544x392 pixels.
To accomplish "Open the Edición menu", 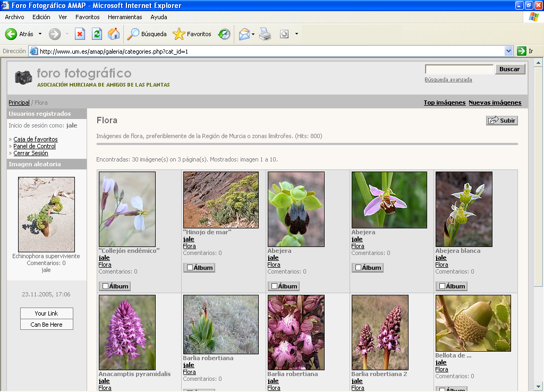I will (41, 17).
